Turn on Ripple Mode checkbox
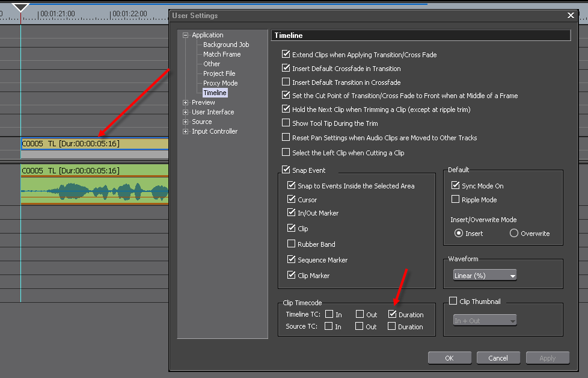This screenshot has width=588, height=378. tap(456, 199)
